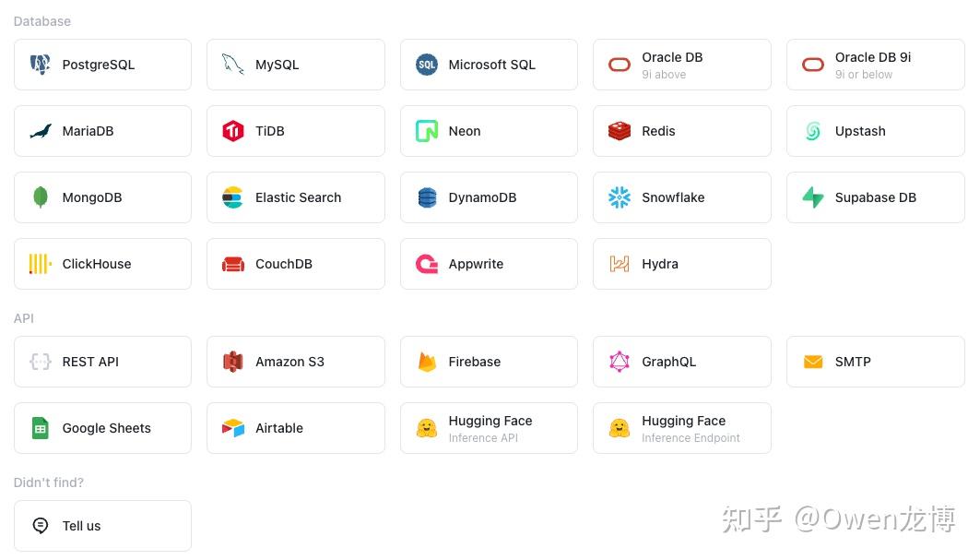Click the 'Appwrite' label
Viewport: 980px width, 560px height.
(476, 264)
